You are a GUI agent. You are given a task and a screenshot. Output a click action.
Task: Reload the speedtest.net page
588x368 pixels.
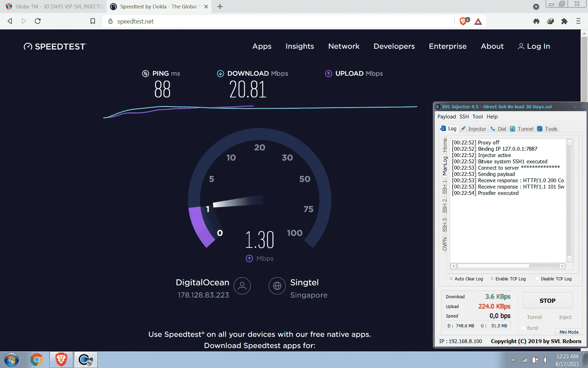coord(38,21)
